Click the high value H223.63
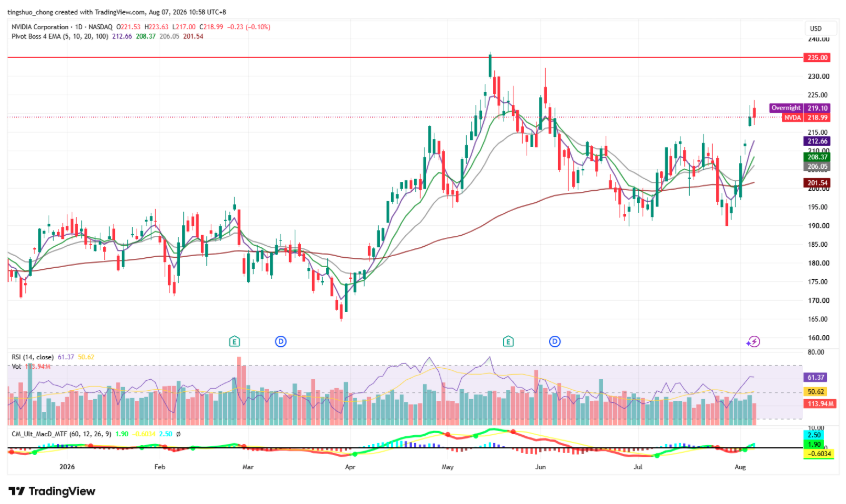 (156, 27)
